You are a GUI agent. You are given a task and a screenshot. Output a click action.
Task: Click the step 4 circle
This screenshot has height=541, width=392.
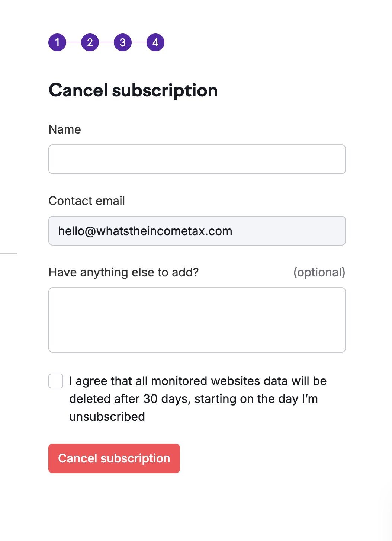pos(155,42)
